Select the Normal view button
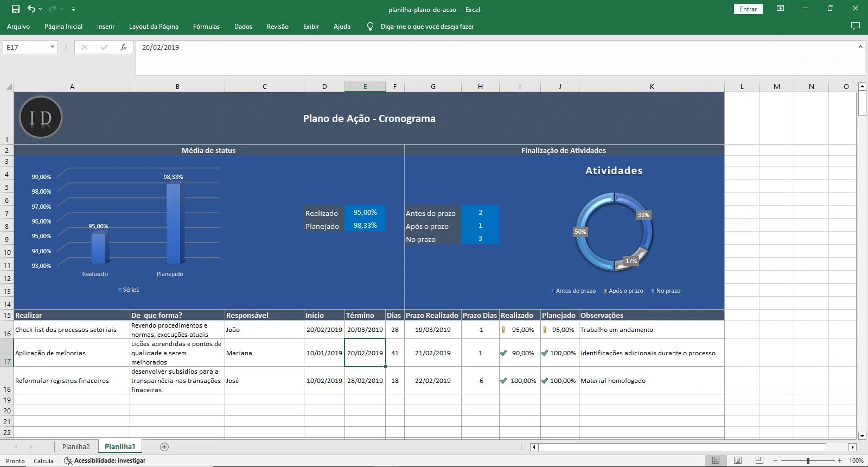The height and width of the screenshot is (467, 868). point(716,460)
